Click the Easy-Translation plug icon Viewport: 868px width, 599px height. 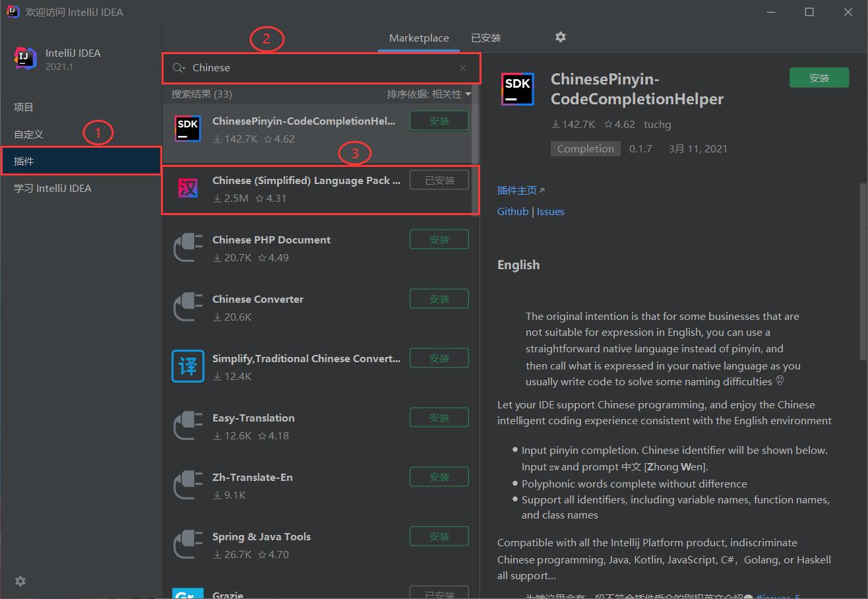pos(188,426)
